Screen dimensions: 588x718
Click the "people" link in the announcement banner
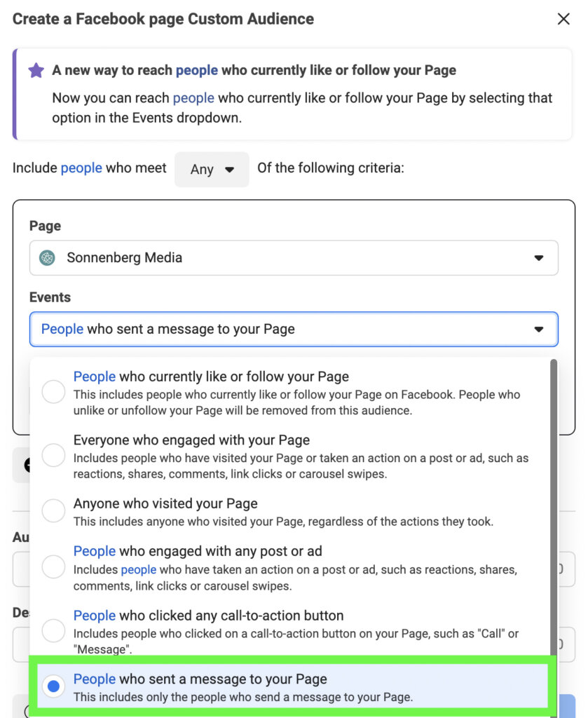point(198,70)
